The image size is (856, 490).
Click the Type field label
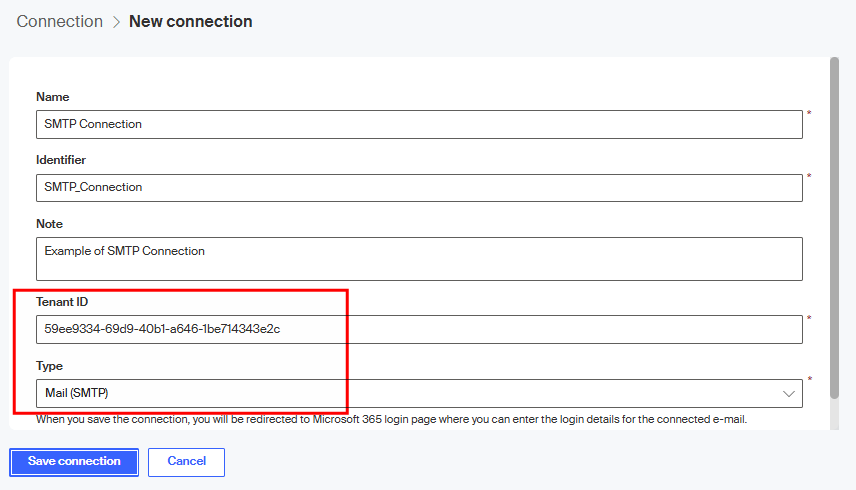point(50,366)
